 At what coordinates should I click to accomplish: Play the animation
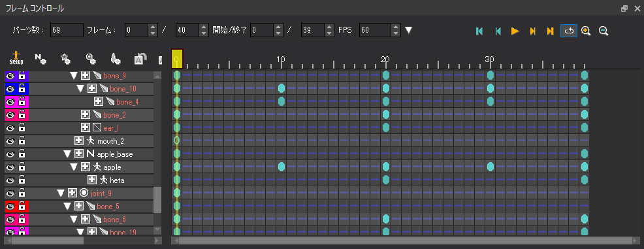tap(515, 31)
